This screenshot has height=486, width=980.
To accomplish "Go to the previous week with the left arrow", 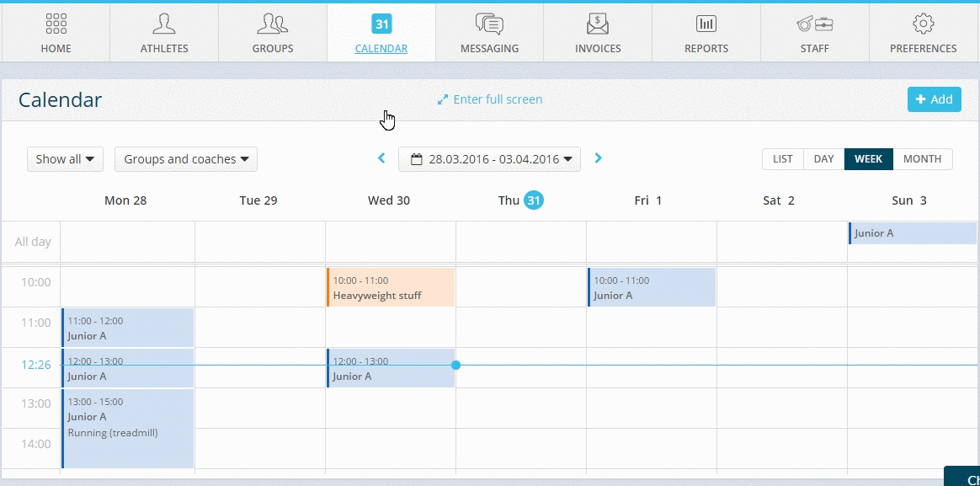I will click(x=381, y=159).
